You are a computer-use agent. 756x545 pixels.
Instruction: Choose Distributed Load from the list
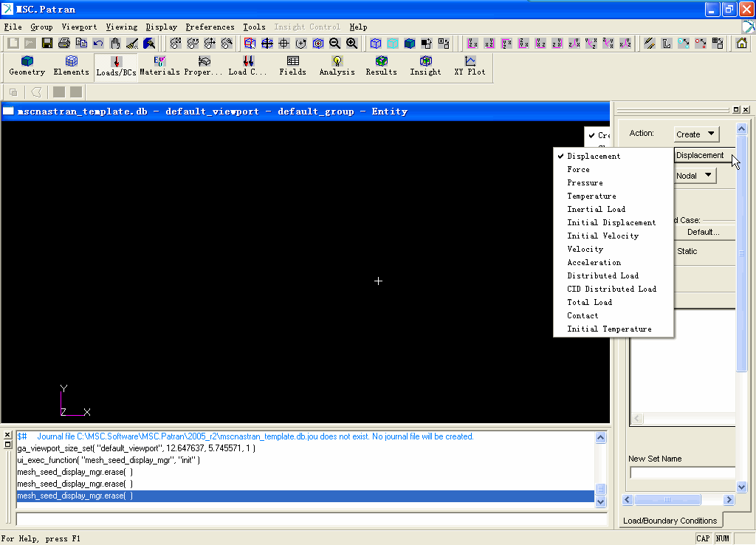613,276
